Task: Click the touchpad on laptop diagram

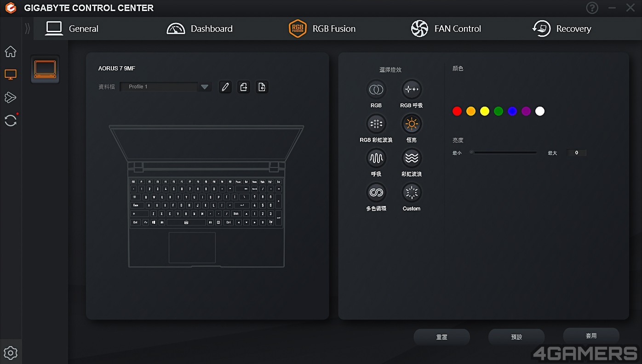Action: (192, 248)
